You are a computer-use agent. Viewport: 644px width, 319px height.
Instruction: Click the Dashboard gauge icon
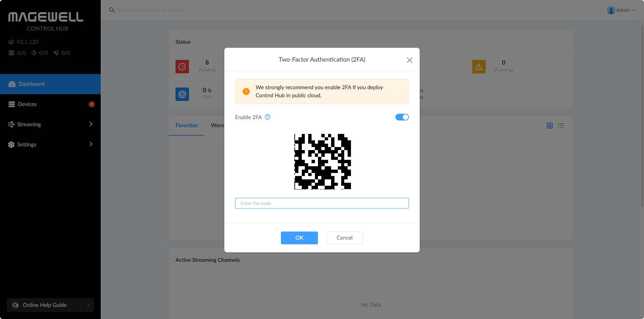[12, 84]
